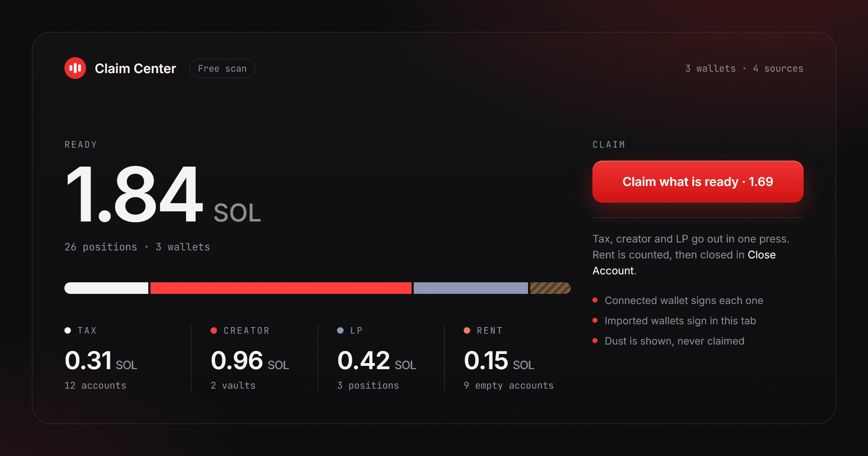Click the red Claim Center logo icon

[x=75, y=68]
